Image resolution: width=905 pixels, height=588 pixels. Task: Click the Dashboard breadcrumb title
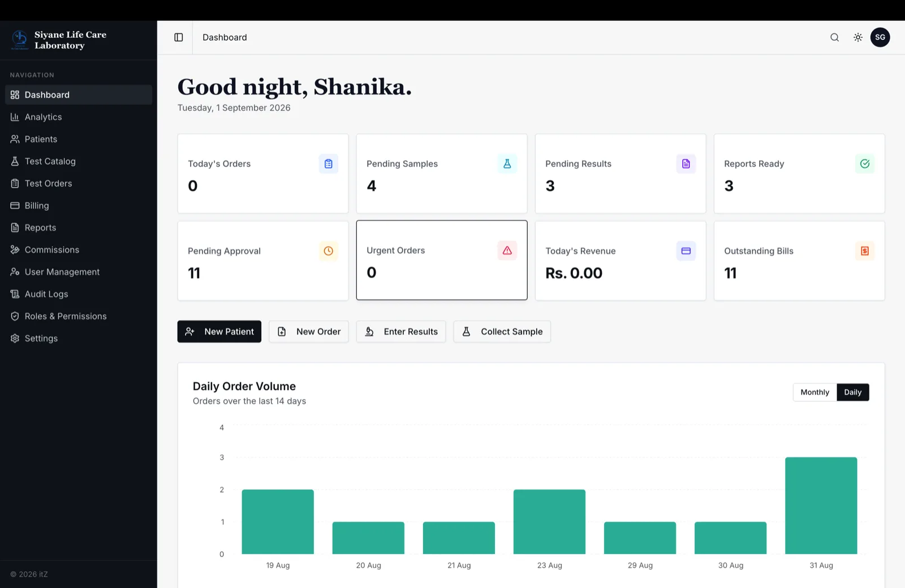click(x=225, y=37)
